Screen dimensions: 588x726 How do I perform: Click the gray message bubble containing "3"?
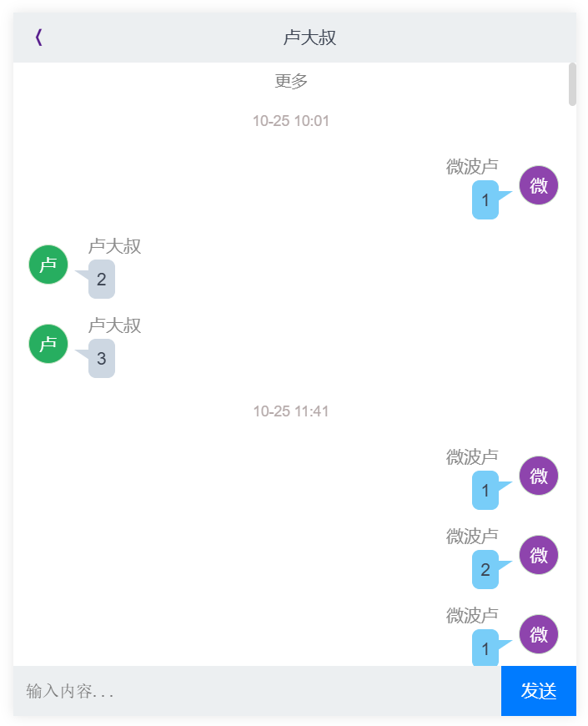pos(102,359)
